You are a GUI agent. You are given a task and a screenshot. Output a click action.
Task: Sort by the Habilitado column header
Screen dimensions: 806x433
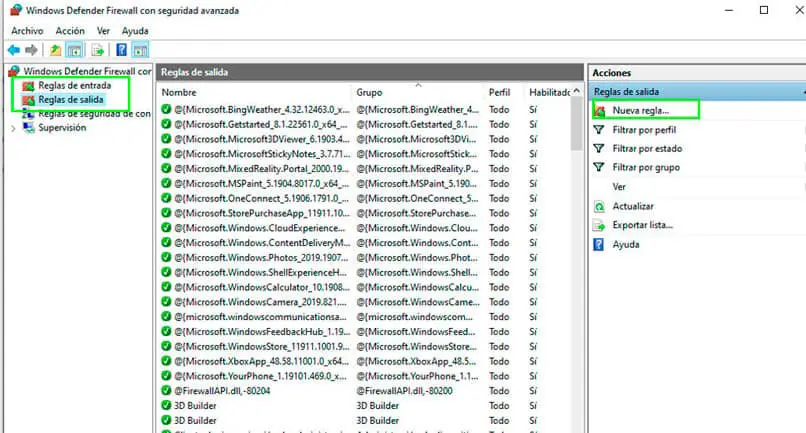548,93
